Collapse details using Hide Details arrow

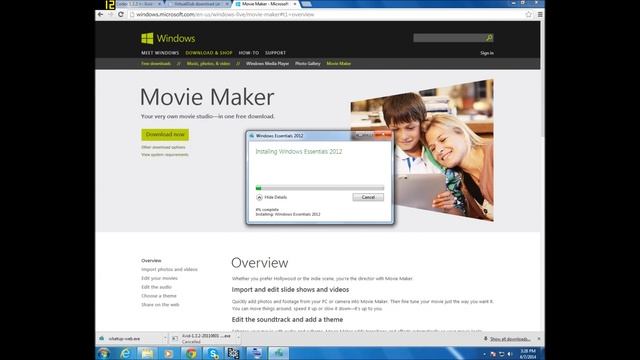(259, 197)
